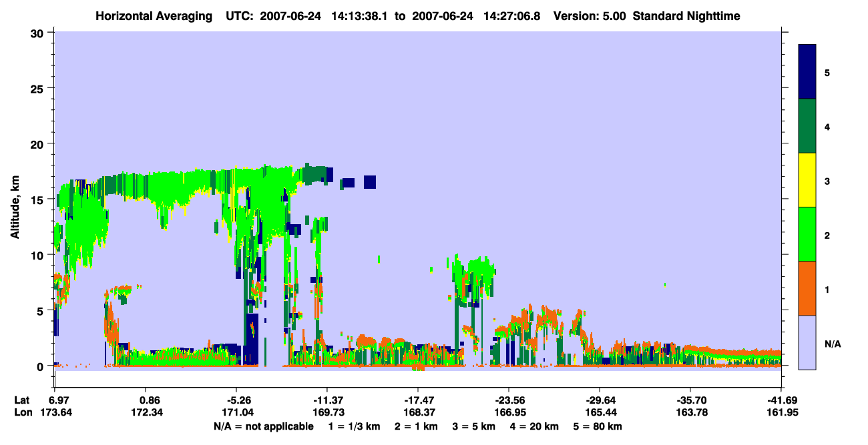Click the altitude tick label 10
Screen dimensions: 868x445
tap(39, 255)
